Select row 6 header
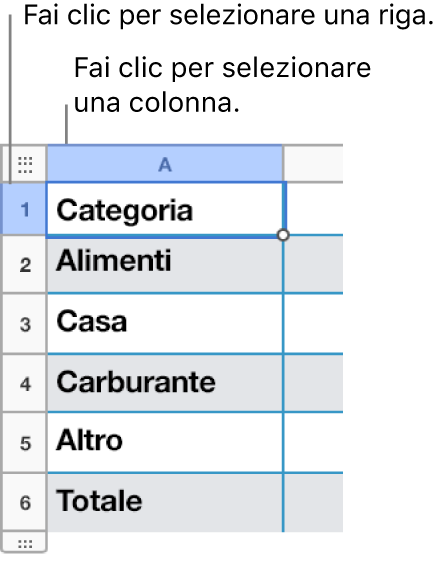Viewport: 444px width, 569px height. 25,503
